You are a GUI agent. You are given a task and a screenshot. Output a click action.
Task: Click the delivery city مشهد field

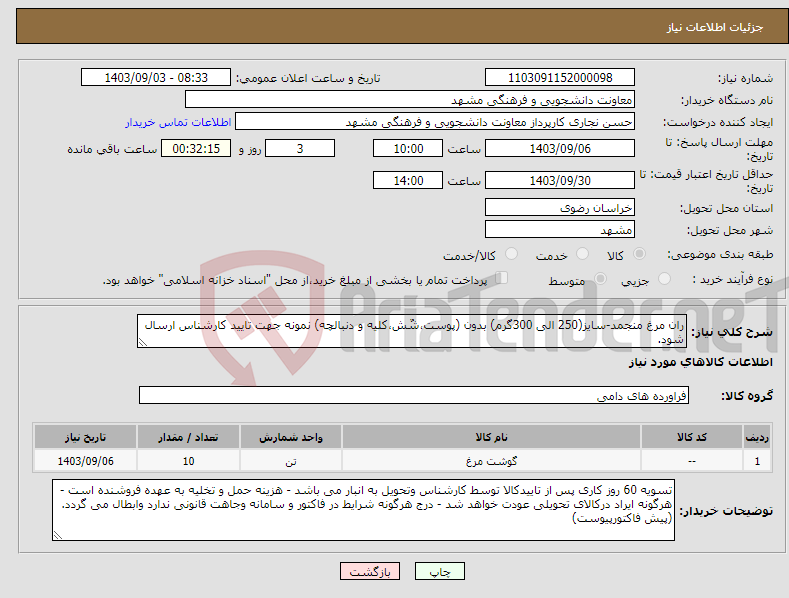560,230
